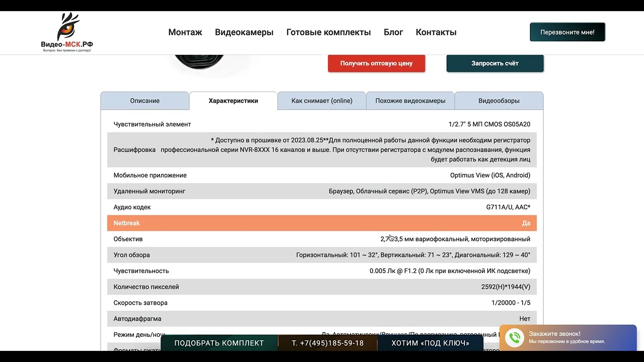644x362 pixels.
Task: Click ПОДОБРАТЬ КОМПЛЕКТ in bottom bar
Action: pos(219,343)
